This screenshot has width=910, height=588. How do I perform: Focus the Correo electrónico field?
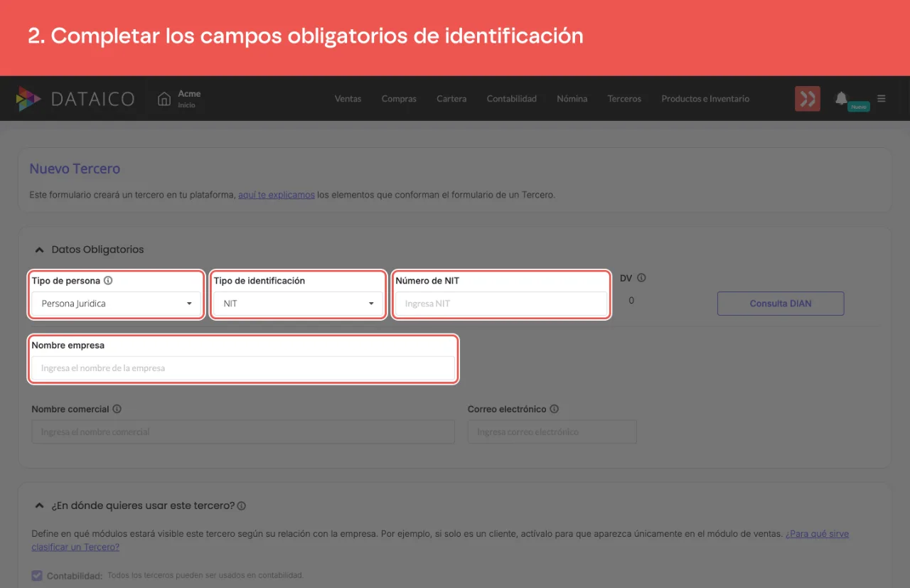552,432
